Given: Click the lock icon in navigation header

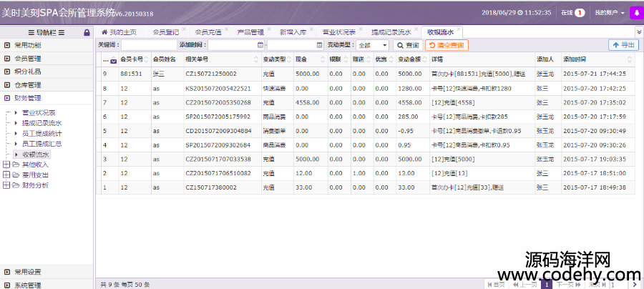Looking at the screenshot, I should tap(87, 32).
